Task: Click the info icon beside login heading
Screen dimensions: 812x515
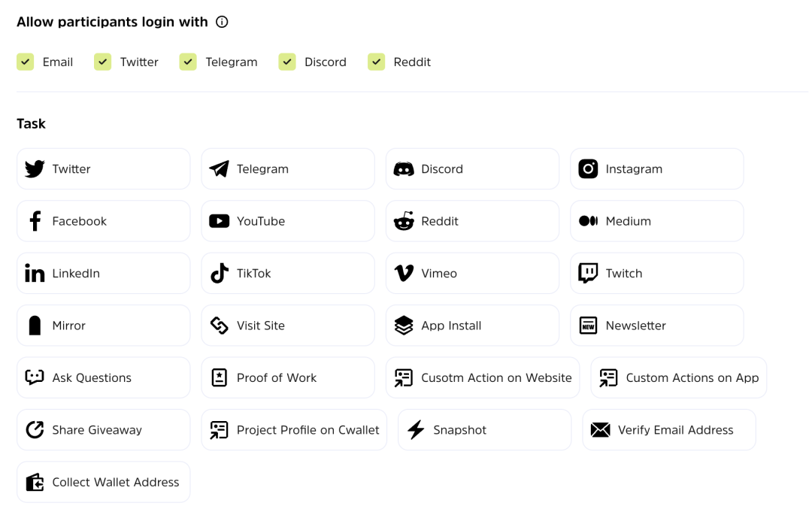Action: point(222,23)
